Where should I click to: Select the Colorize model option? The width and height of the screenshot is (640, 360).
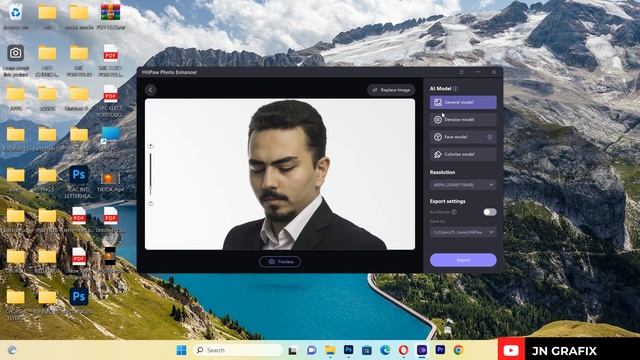(x=463, y=154)
